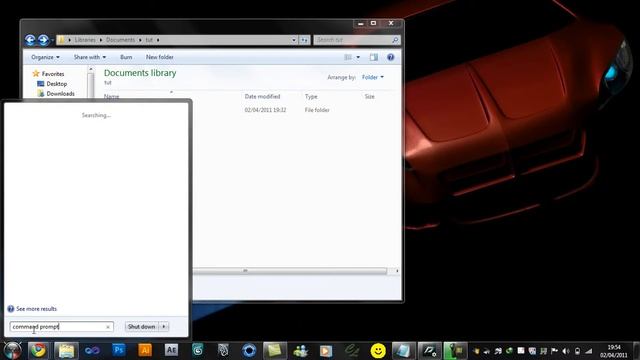Screen dimensions: 640x360
Task: Click the network signal tray icon
Action: point(589,351)
